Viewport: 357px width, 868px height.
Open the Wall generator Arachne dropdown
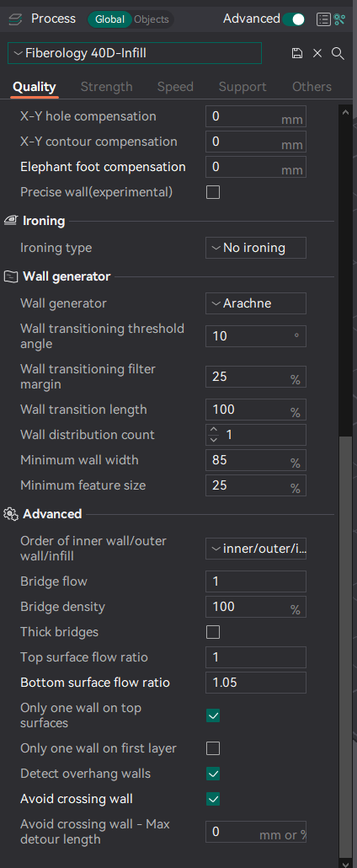tap(256, 303)
